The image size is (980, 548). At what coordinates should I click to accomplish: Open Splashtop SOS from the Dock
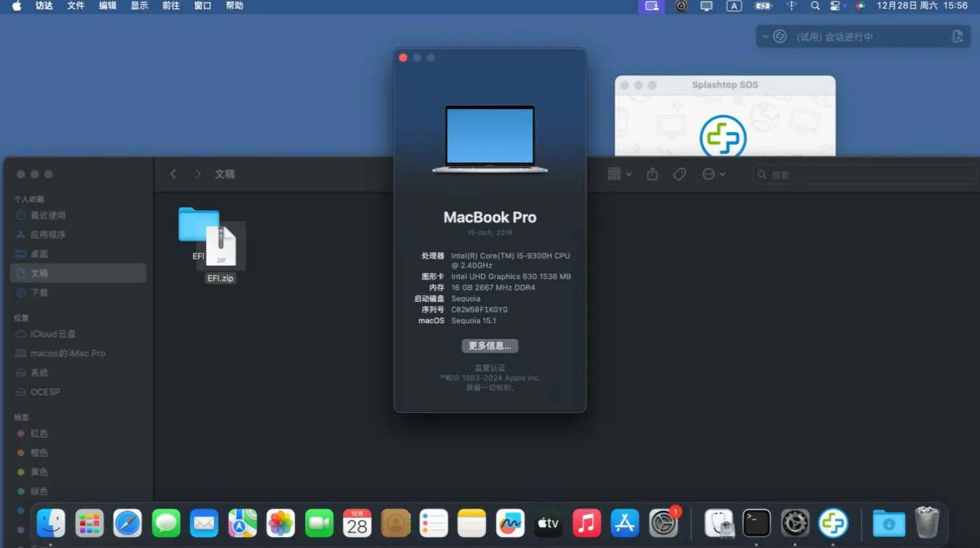click(x=833, y=523)
